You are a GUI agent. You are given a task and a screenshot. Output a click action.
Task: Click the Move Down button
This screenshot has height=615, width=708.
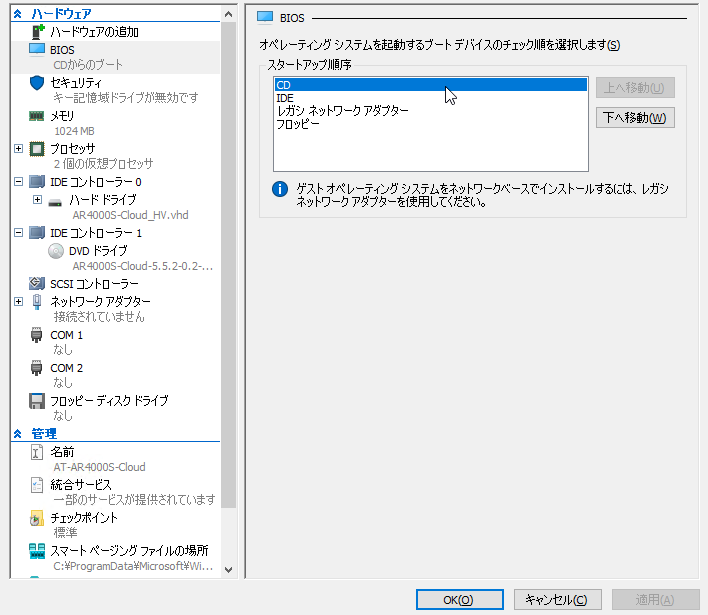[635, 118]
